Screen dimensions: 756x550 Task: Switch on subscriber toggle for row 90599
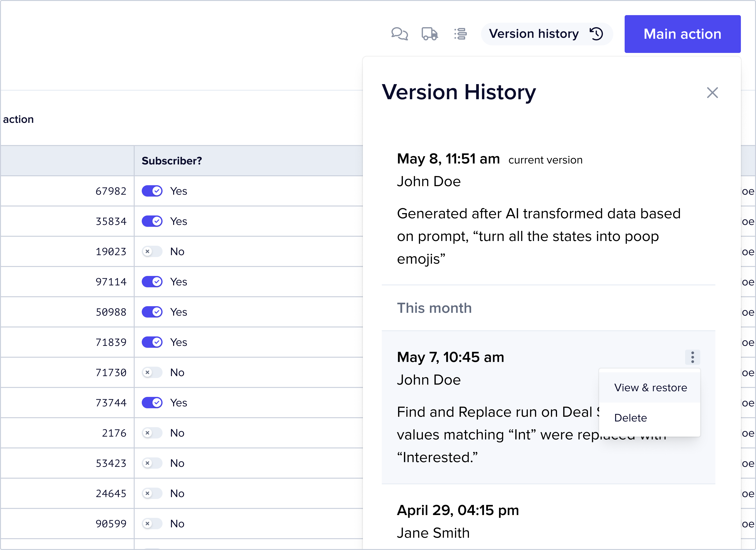[152, 524]
